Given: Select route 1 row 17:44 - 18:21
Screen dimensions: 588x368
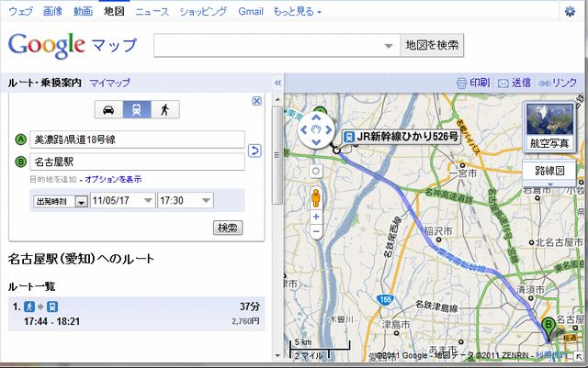Looking at the screenshot, I should click(137, 314).
